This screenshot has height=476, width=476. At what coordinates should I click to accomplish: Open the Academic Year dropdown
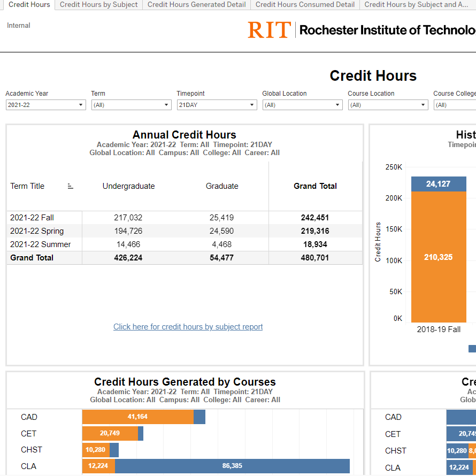point(45,105)
